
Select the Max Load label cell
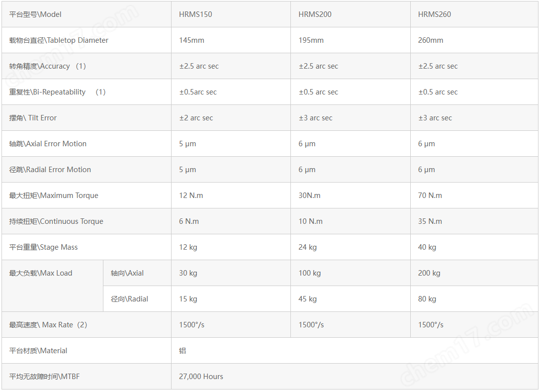click(x=52, y=286)
